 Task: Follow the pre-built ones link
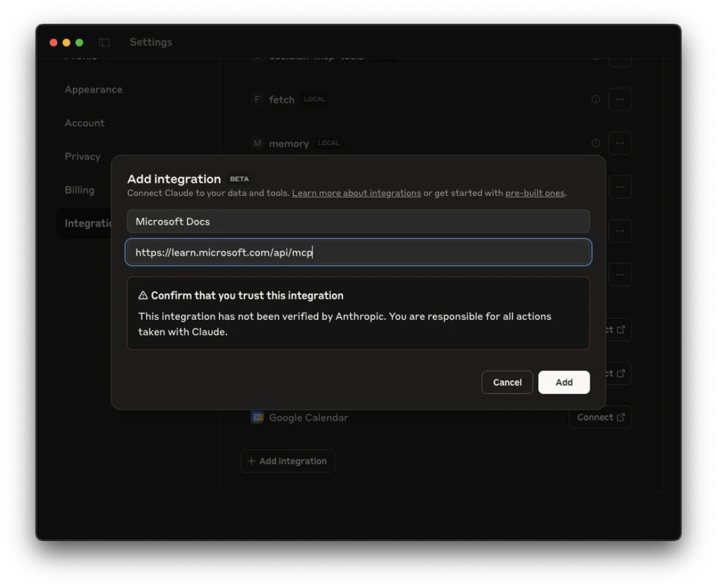point(535,193)
